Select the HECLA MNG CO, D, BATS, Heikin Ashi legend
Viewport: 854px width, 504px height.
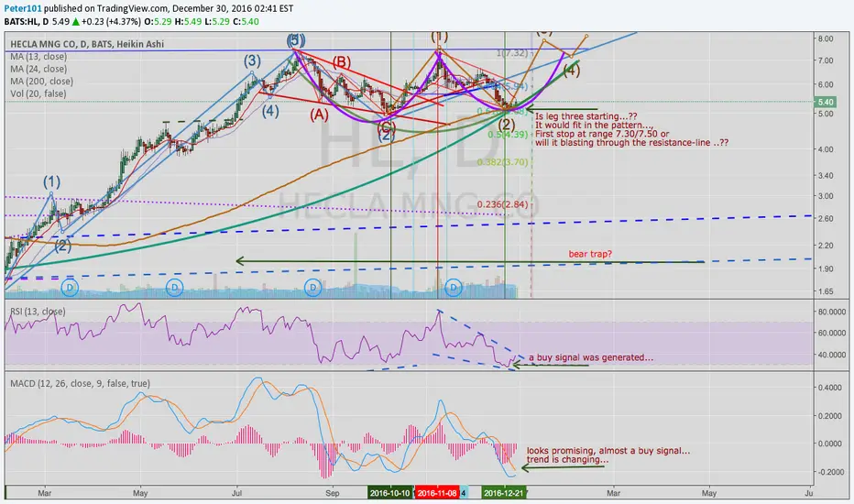[87, 44]
